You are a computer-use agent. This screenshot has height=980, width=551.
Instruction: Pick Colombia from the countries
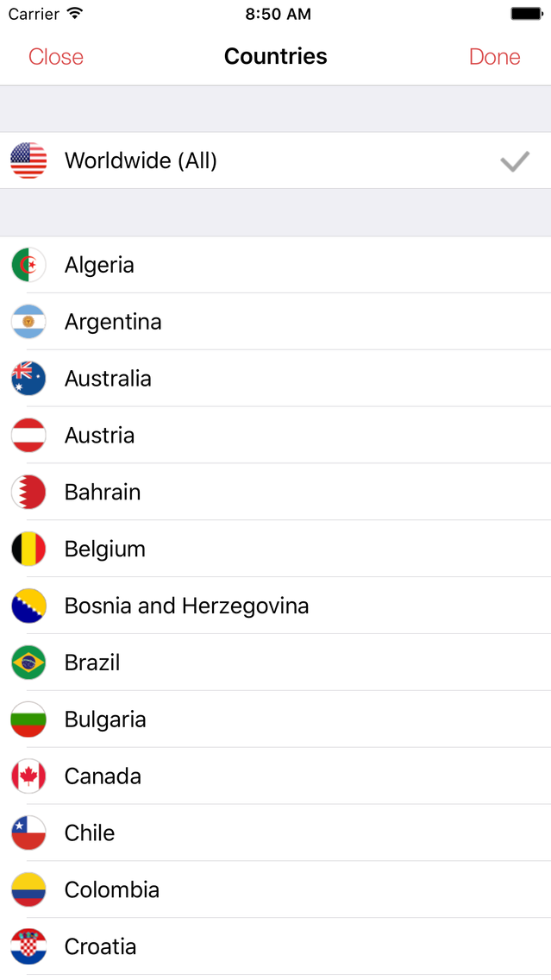[x=276, y=890]
